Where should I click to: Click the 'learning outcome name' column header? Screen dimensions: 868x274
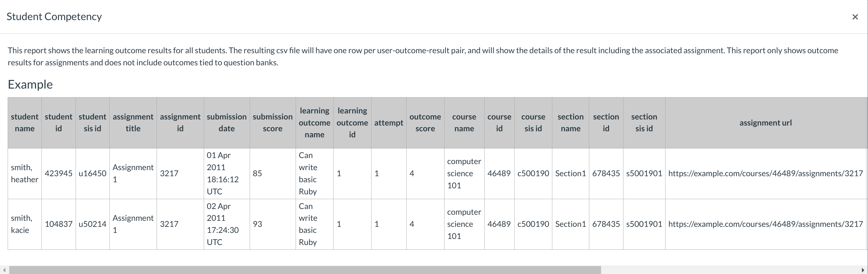pyautogui.click(x=314, y=123)
